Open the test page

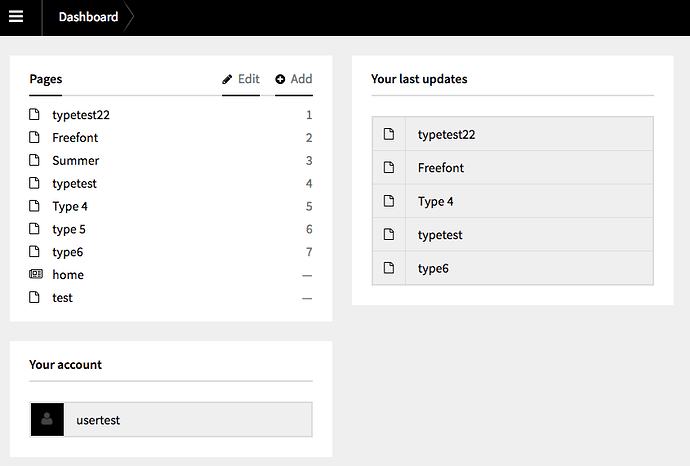click(63, 297)
